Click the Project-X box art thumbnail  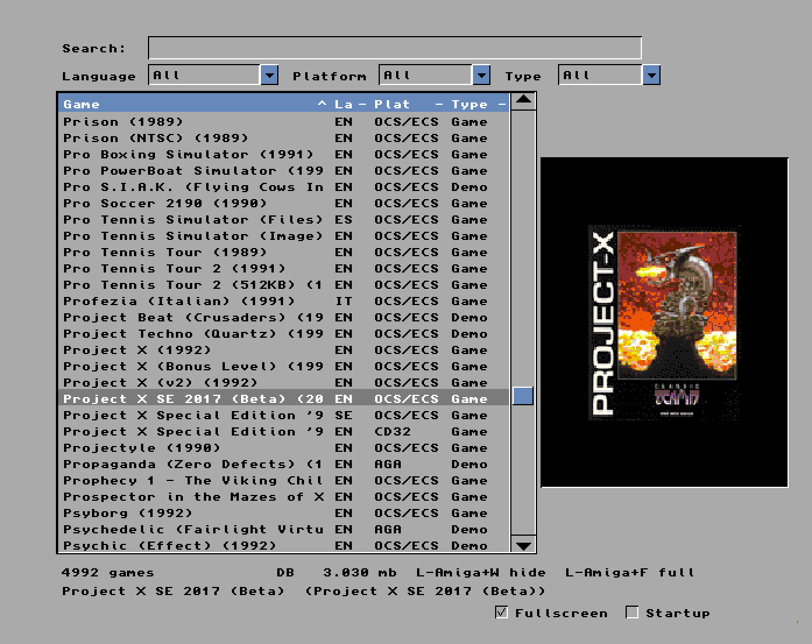pyautogui.click(x=664, y=322)
